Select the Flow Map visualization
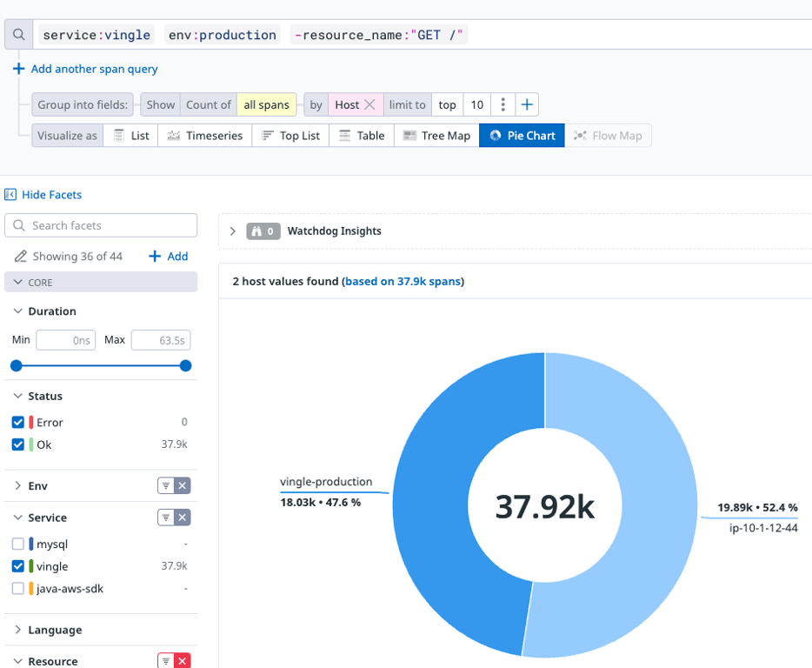The width and height of the screenshot is (812, 668). (x=608, y=136)
